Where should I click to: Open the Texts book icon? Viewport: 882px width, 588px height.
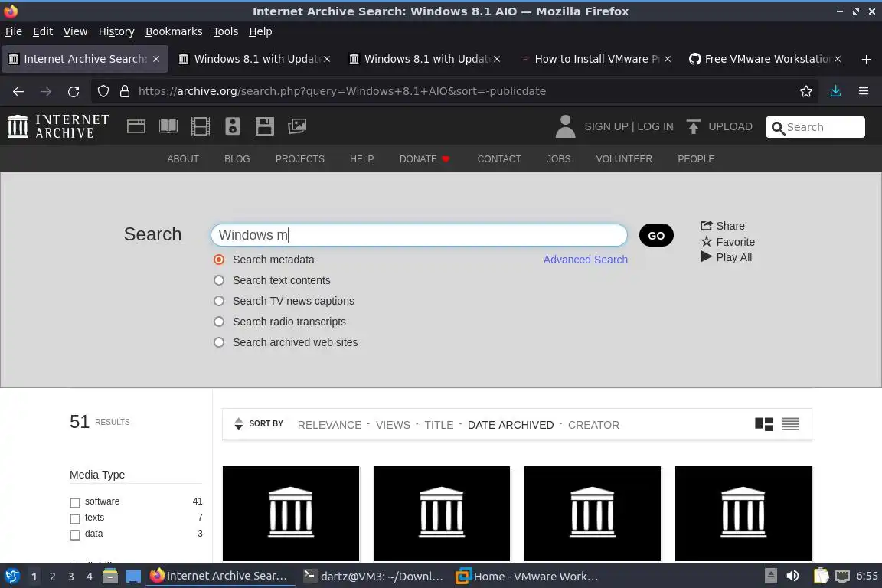[168, 126]
